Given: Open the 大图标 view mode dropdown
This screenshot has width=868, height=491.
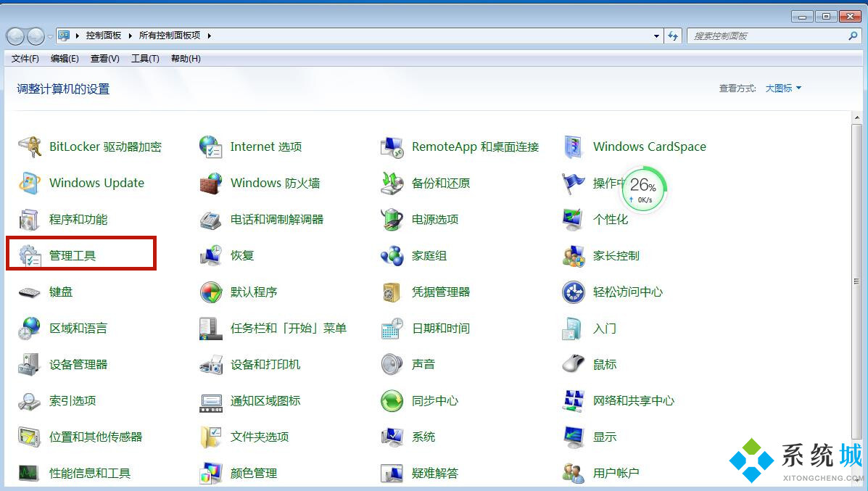Looking at the screenshot, I should click(783, 88).
